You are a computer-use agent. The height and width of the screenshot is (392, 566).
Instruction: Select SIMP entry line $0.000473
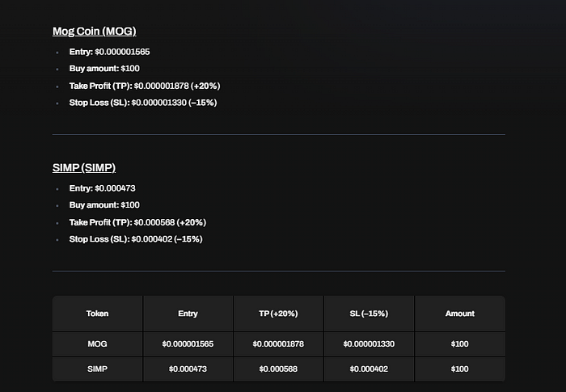point(102,188)
